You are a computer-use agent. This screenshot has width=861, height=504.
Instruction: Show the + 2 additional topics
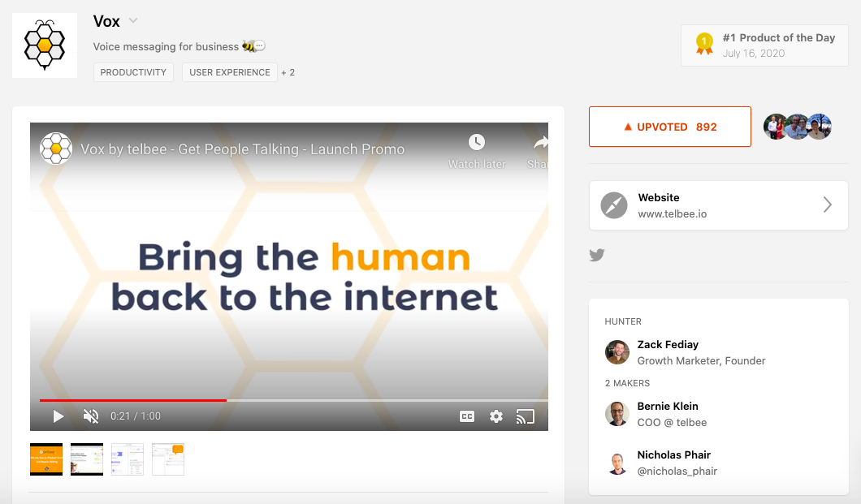[x=288, y=72]
